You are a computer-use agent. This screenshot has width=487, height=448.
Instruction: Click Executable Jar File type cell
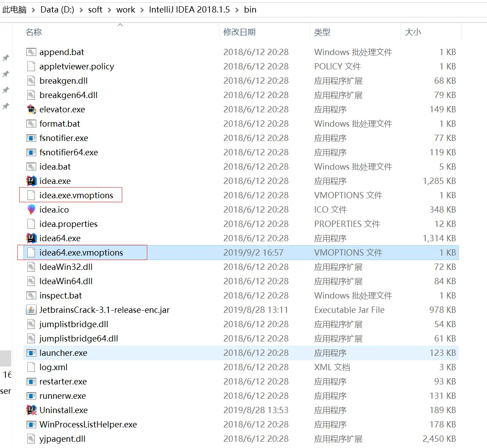pyautogui.click(x=349, y=310)
